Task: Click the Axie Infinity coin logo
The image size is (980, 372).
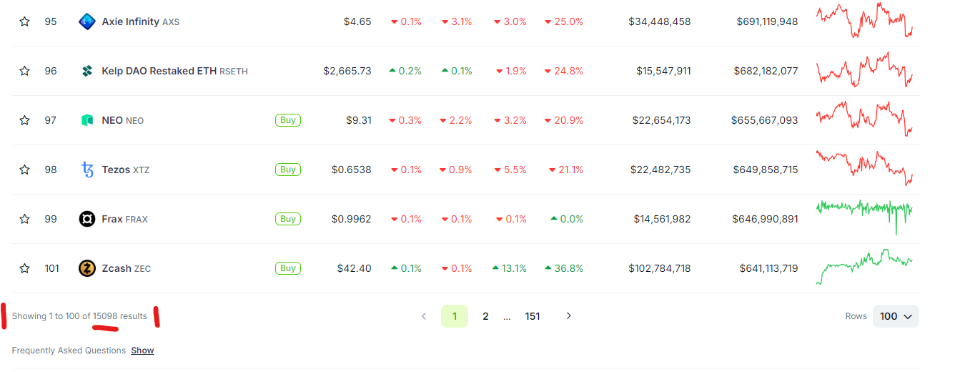Action: [x=87, y=21]
